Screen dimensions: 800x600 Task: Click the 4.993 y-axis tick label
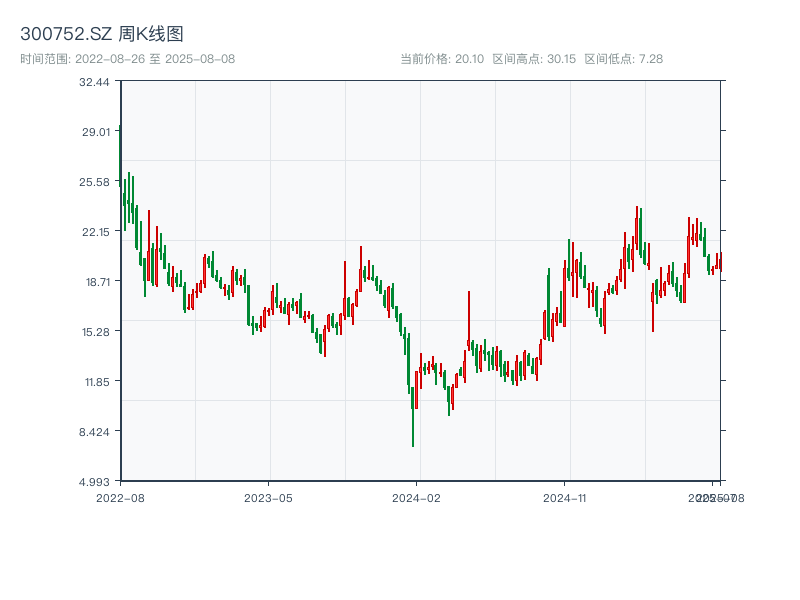click(x=94, y=482)
